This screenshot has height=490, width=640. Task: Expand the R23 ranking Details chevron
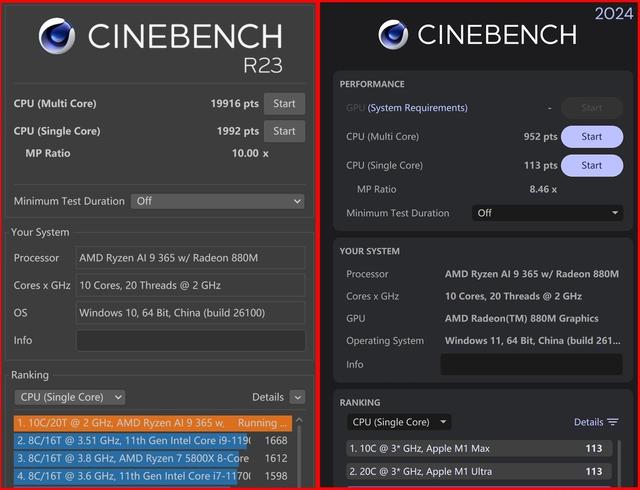[x=298, y=397]
